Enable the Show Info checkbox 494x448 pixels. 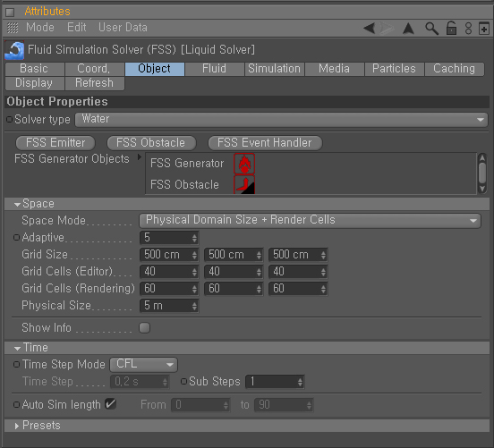145,328
